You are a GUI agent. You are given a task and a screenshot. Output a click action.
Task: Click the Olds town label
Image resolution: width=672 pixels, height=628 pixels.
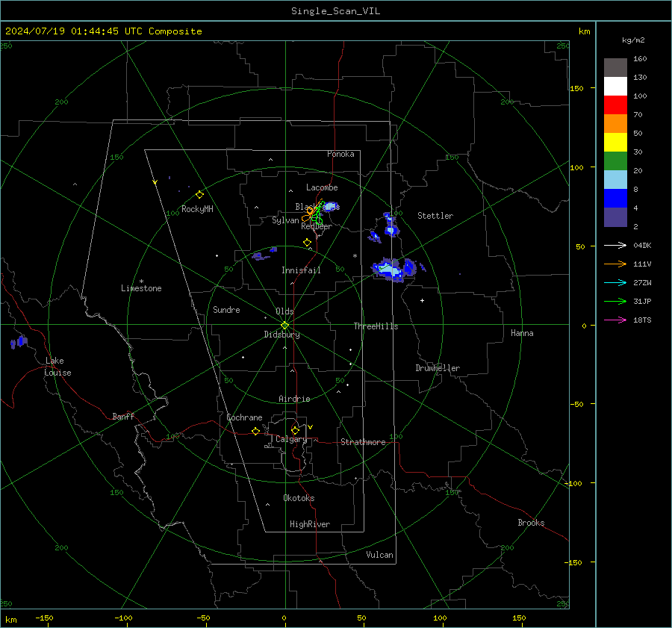pyautogui.click(x=284, y=311)
